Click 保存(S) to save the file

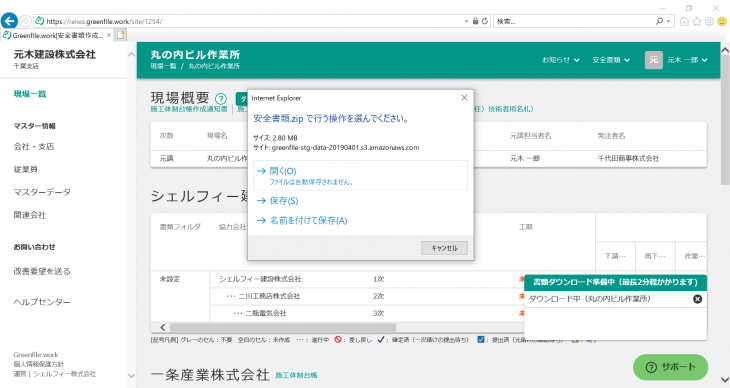(x=284, y=201)
